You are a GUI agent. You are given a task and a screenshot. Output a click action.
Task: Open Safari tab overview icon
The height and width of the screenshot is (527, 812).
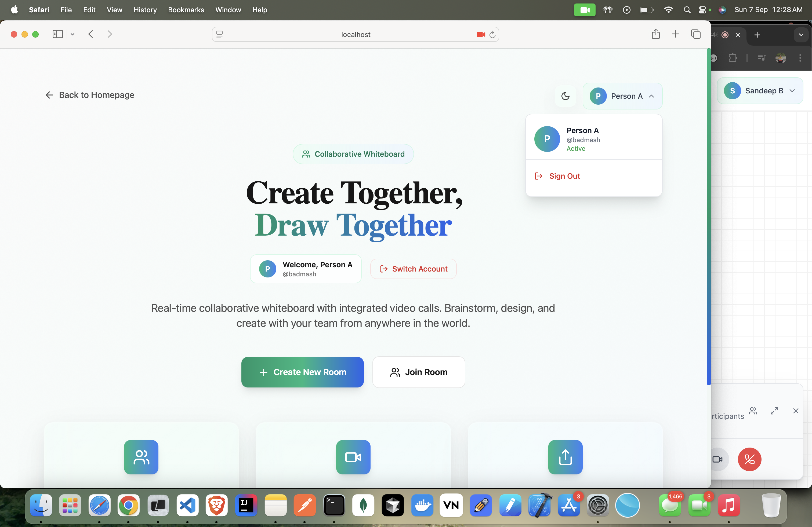(696, 34)
